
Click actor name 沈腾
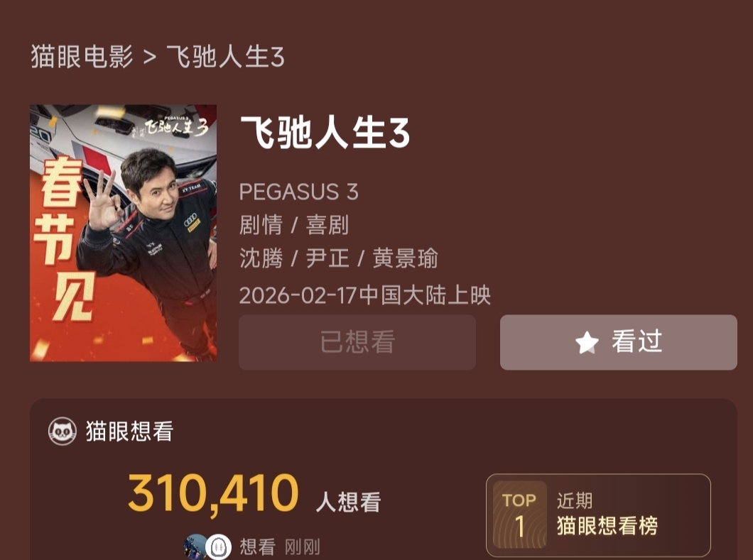point(261,258)
